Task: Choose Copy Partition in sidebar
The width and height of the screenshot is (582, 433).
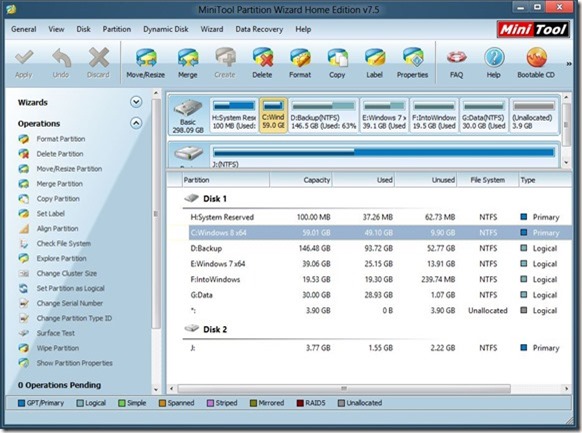Action: 58,199
